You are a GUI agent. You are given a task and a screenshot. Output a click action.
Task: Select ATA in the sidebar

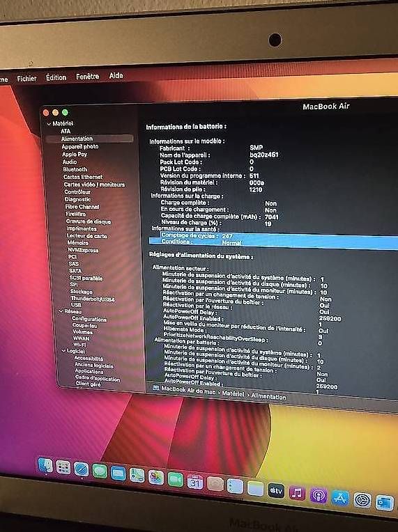(x=66, y=131)
